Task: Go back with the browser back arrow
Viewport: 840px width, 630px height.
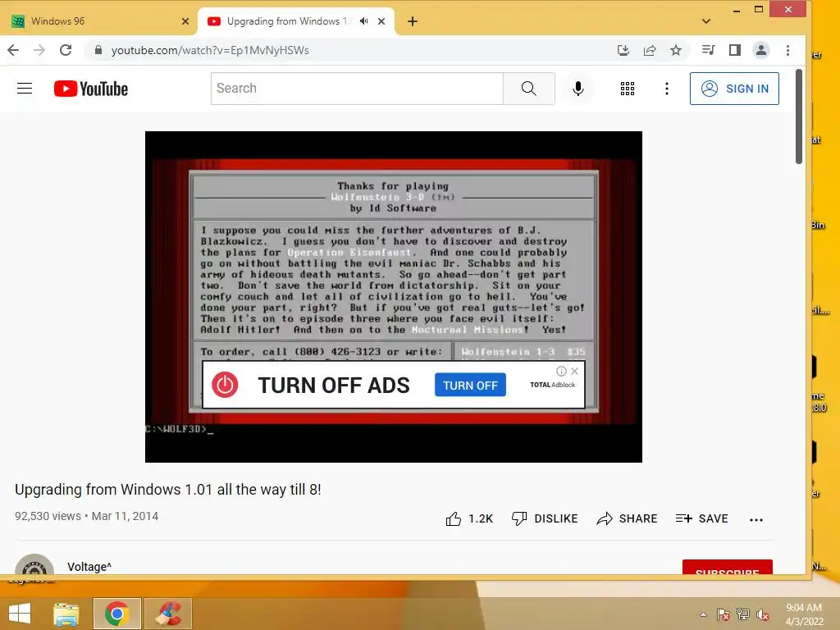Action: tap(13, 50)
